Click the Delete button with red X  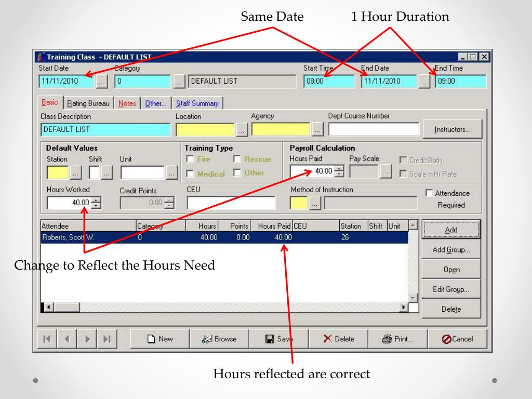[338, 339]
